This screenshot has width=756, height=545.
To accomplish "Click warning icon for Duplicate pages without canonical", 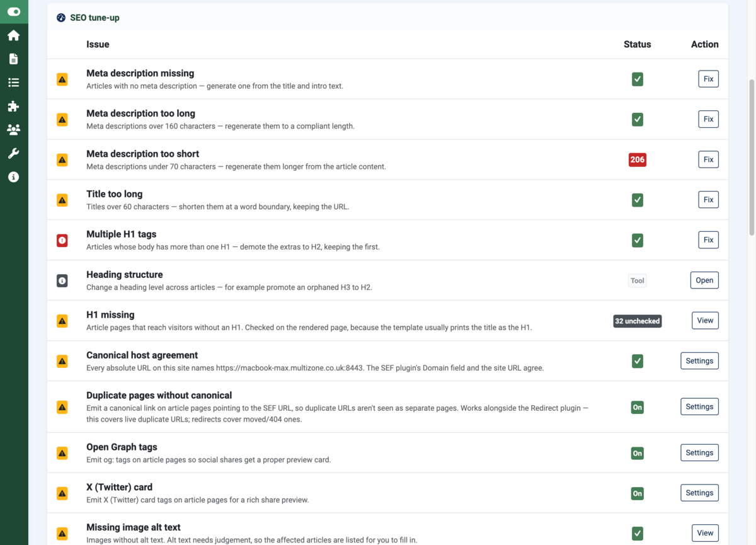I will pos(62,408).
